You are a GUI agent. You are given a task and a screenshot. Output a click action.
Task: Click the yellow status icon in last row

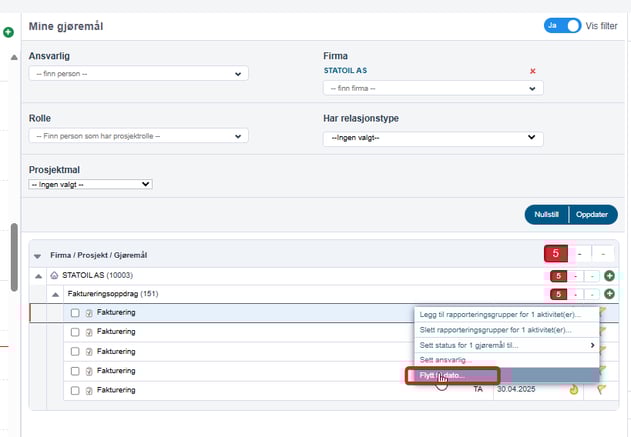coord(573,389)
